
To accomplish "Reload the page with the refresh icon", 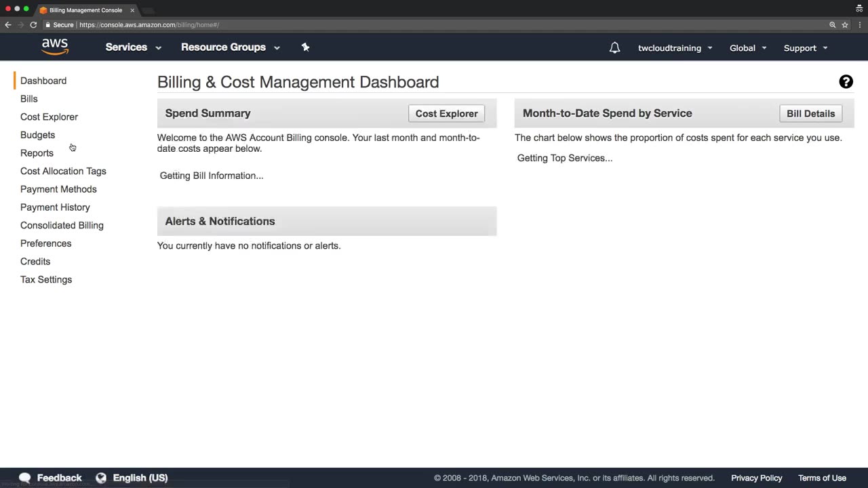I will tap(33, 25).
